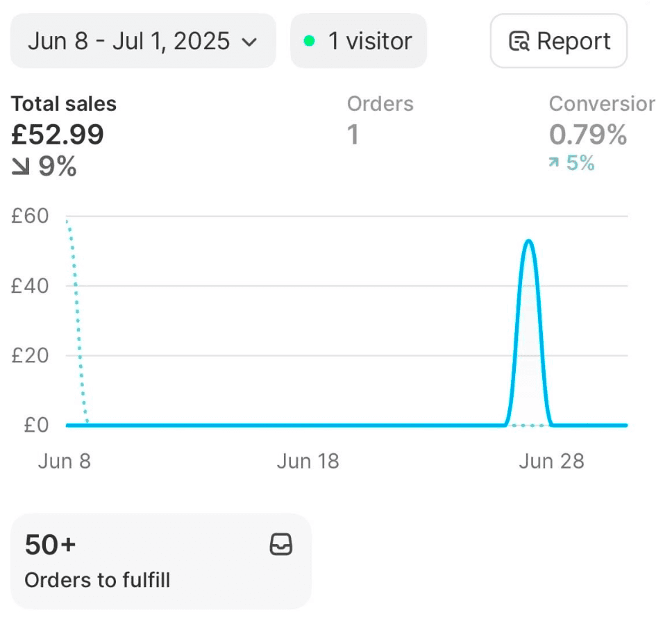Click the Jun 18 axis label
Screen dimensions: 672x644
click(308, 461)
